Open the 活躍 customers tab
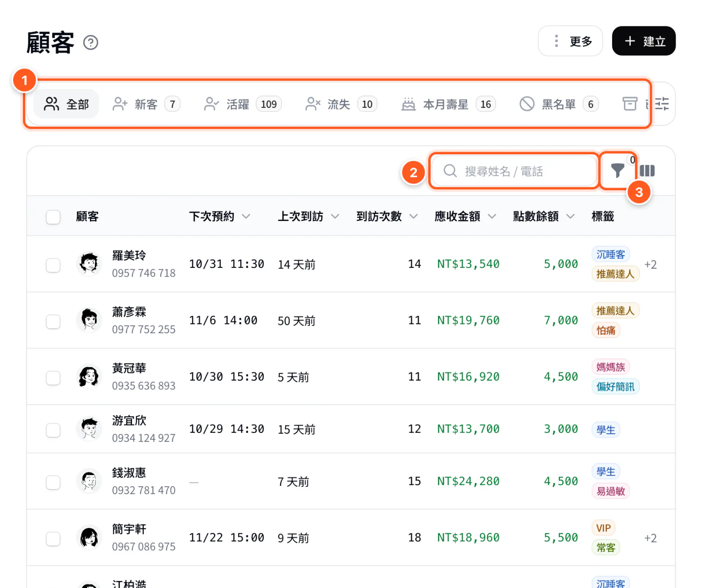Image resolution: width=702 pixels, height=588 pixels. [243, 104]
